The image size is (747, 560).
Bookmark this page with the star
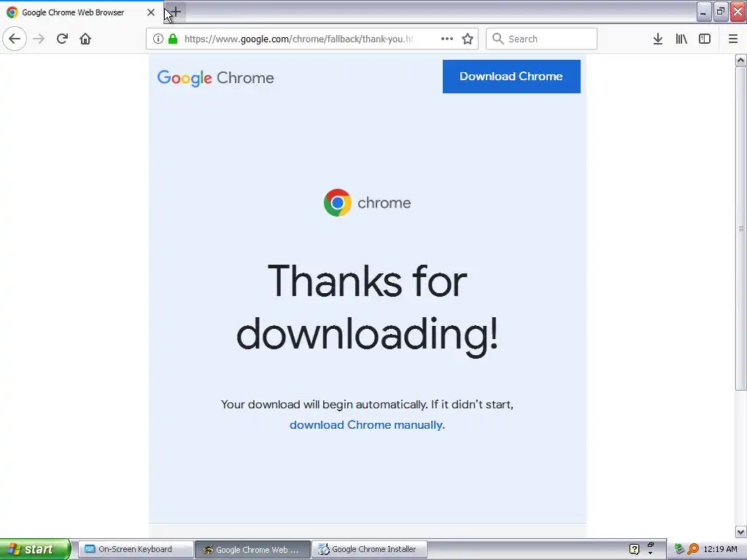(x=468, y=39)
